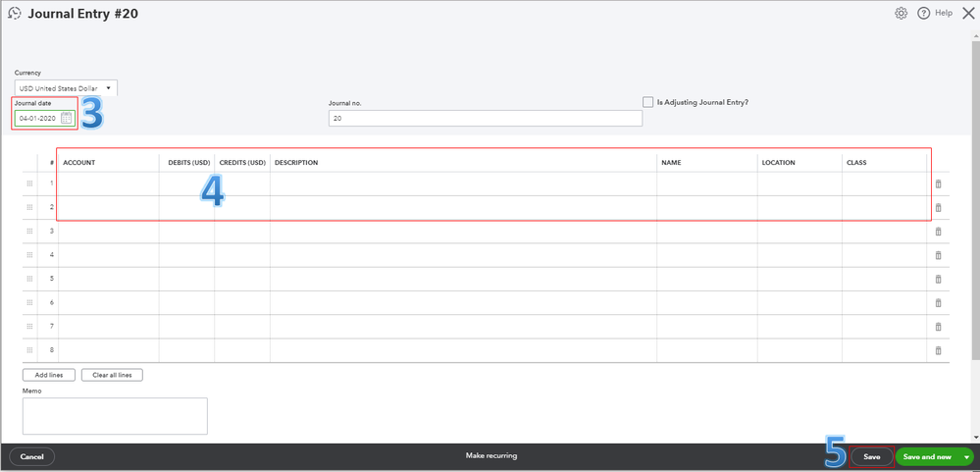Screen dimensions: 980x472
Task: Open the recent transactions clock icon
Action: coord(14,13)
